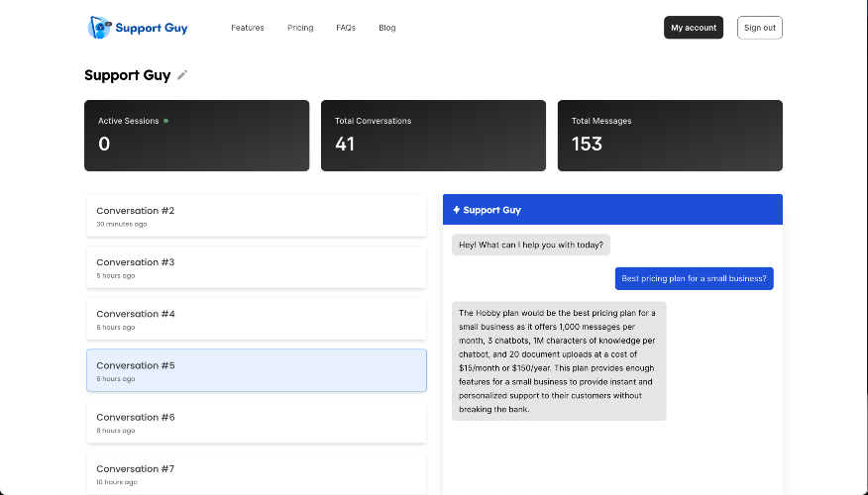Select Conversation #4 entry
The width and height of the screenshot is (868, 495).
pyautogui.click(x=256, y=319)
